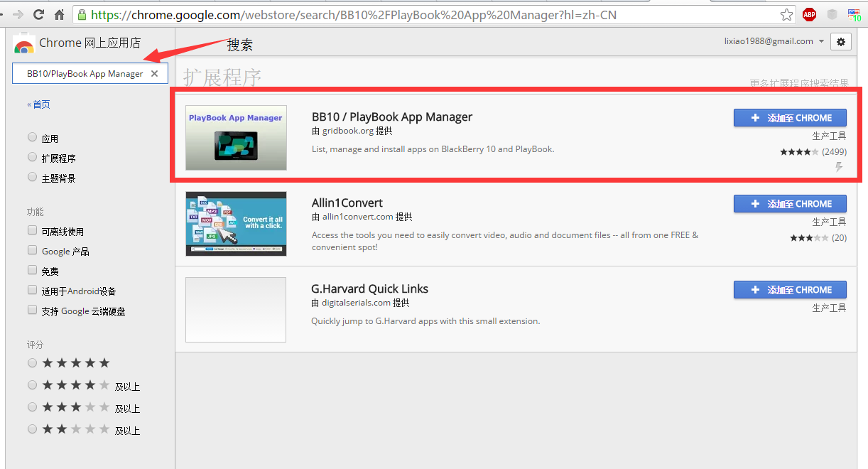Open the AdBlock Plus extension icon
The height and width of the screenshot is (469, 868).
pos(810,14)
